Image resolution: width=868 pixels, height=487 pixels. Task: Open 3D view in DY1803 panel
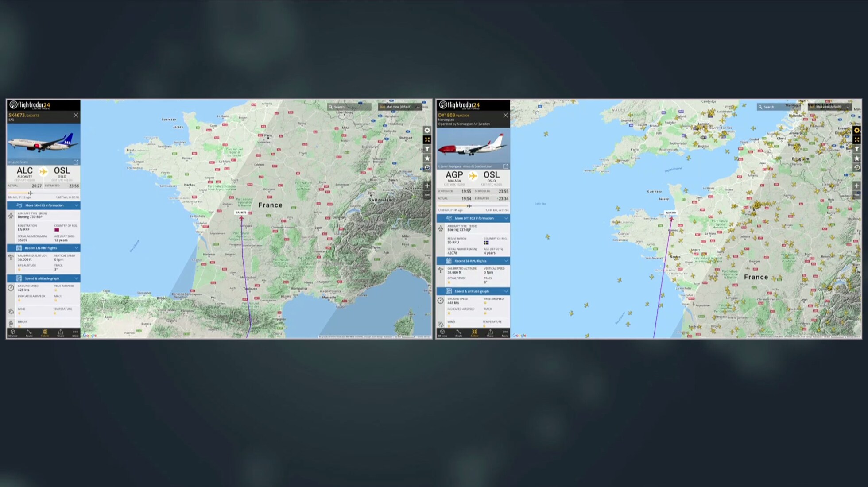(442, 333)
